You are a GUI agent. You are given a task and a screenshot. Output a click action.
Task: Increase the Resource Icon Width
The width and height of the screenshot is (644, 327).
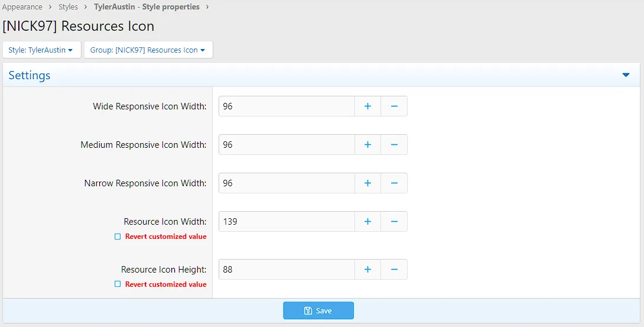point(367,222)
